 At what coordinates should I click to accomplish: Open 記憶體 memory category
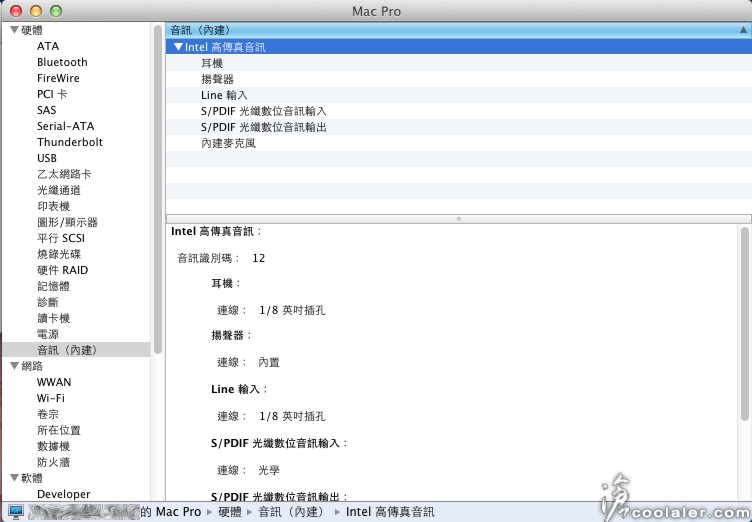click(53, 286)
